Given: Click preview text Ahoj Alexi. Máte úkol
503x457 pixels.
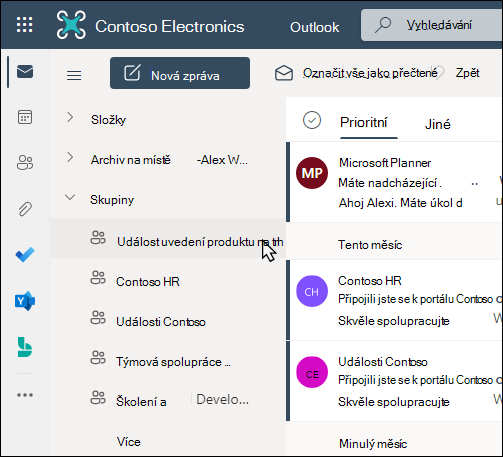Looking at the screenshot, I should tap(400, 203).
